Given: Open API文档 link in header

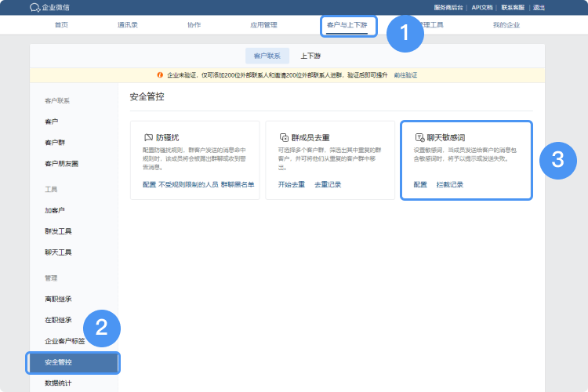Looking at the screenshot, I should (x=482, y=7).
